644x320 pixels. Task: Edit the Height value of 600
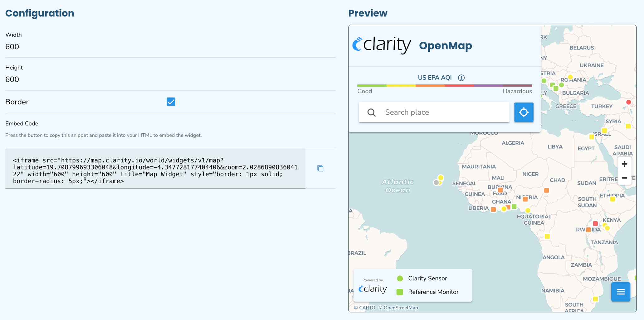click(x=12, y=79)
